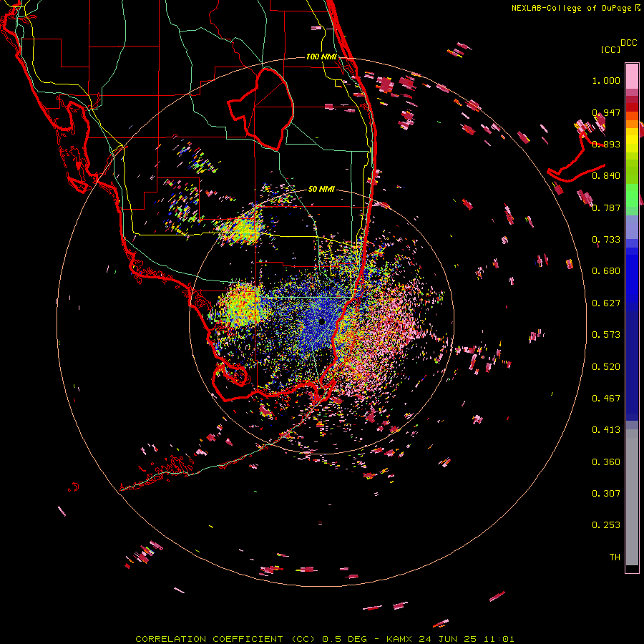Click the 0.893 scale value
Viewport: 644px width, 644px height.
606,144
